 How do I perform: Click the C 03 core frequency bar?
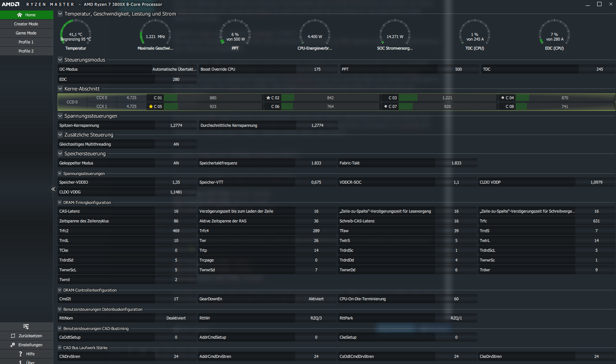point(447,98)
